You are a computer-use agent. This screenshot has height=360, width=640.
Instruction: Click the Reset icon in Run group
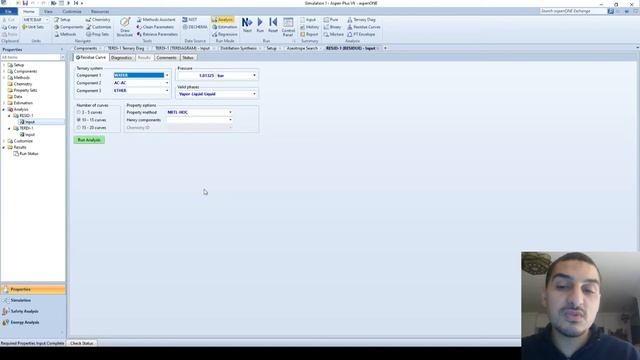click(x=273, y=25)
